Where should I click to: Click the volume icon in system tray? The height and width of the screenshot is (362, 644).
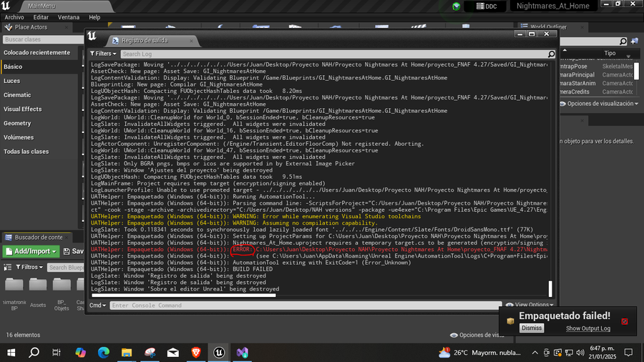click(580, 353)
